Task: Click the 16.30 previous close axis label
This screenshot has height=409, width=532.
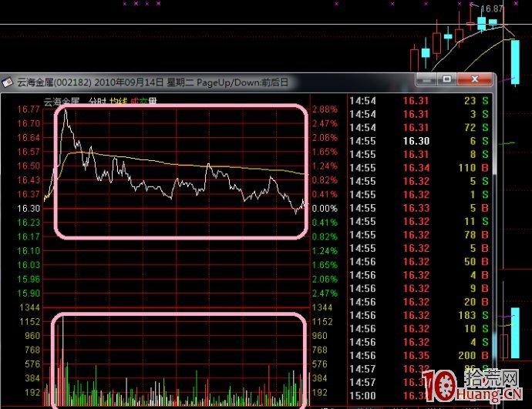Action: 29,209
